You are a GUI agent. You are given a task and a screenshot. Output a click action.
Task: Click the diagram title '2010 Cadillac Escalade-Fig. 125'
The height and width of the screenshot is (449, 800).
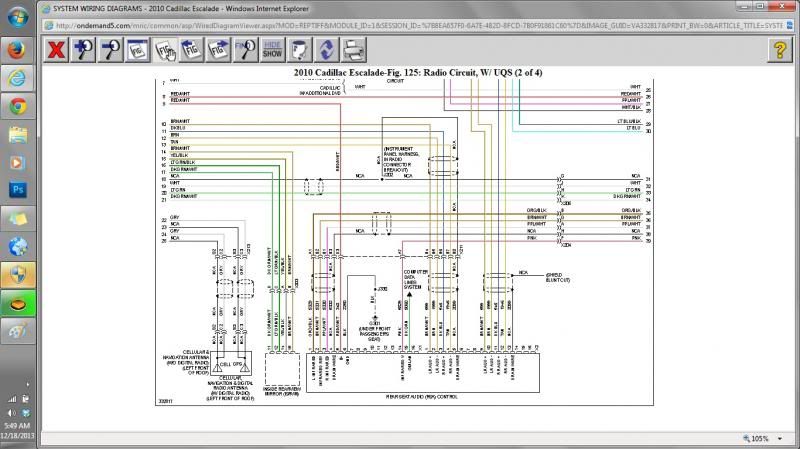(418, 72)
